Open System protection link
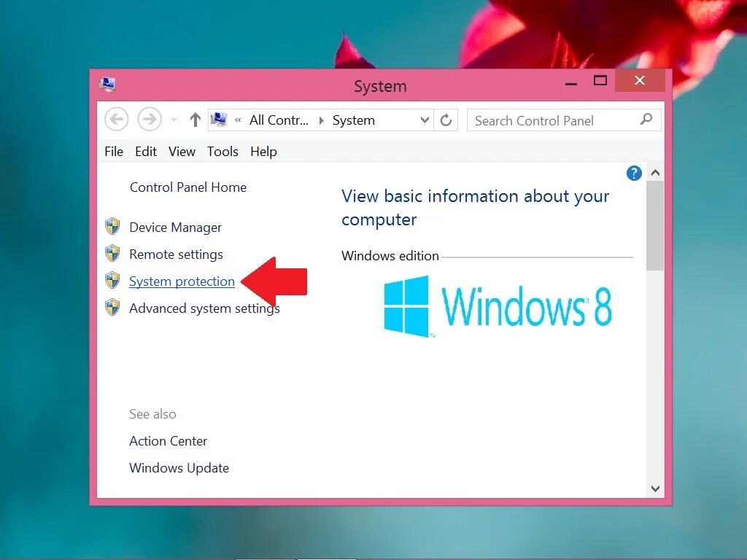This screenshot has width=747, height=560. click(x=182, y=281)
